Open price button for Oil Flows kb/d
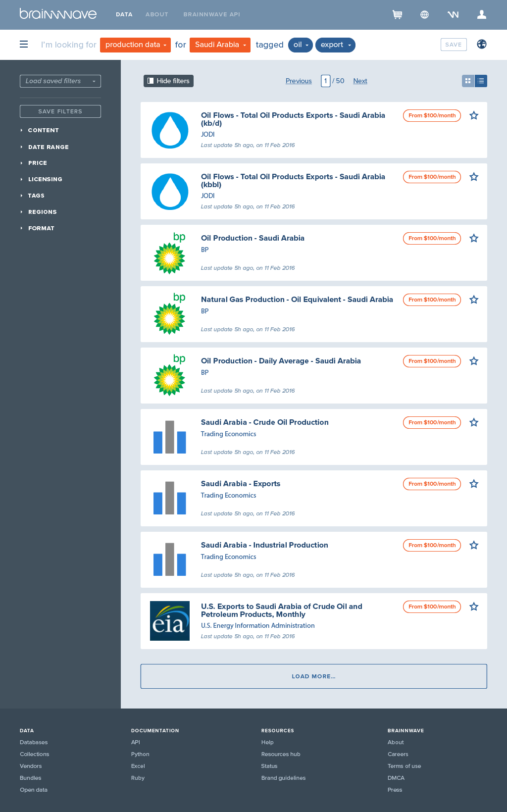The width and height of the screenshot is (507, 812). tap(432, 115)
